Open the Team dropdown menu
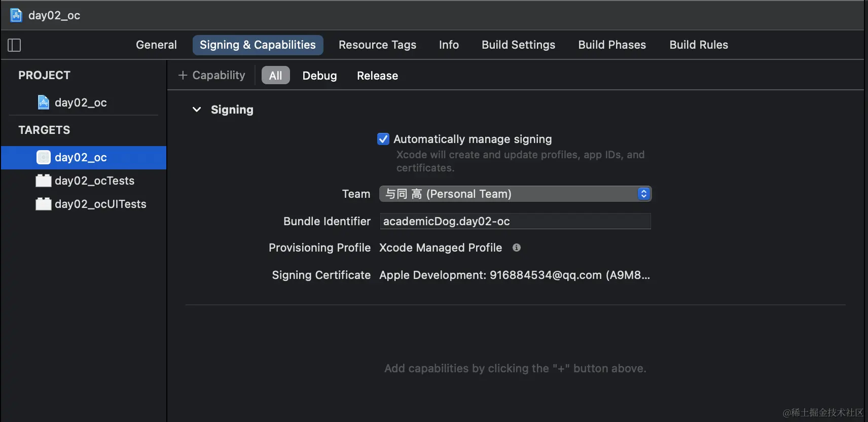Screen dimensions: 868x422 [515, 194]
